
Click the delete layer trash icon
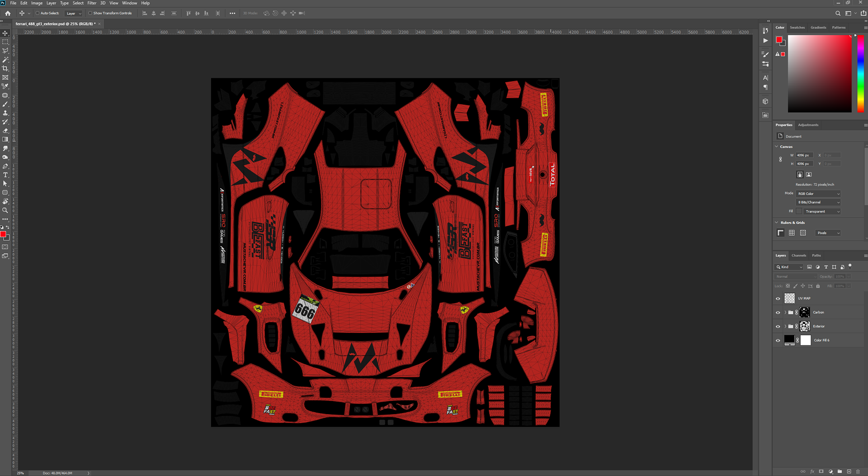[x=858, y=471]
